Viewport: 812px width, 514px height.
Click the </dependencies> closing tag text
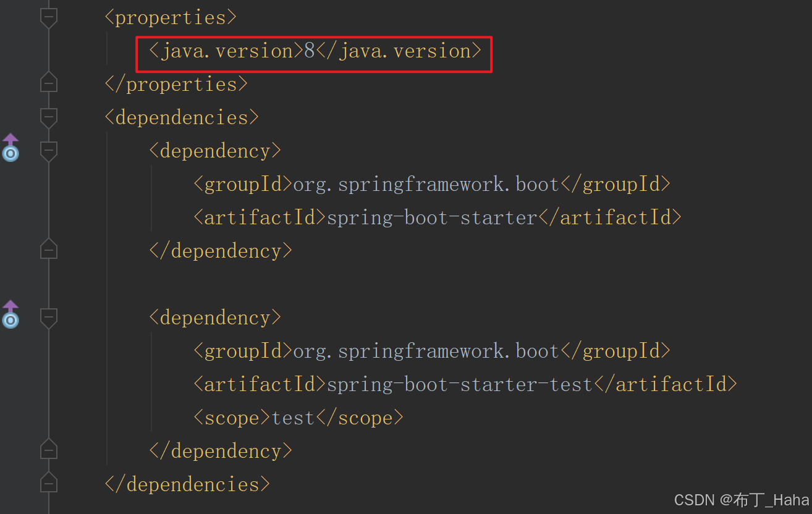(187, 484)
